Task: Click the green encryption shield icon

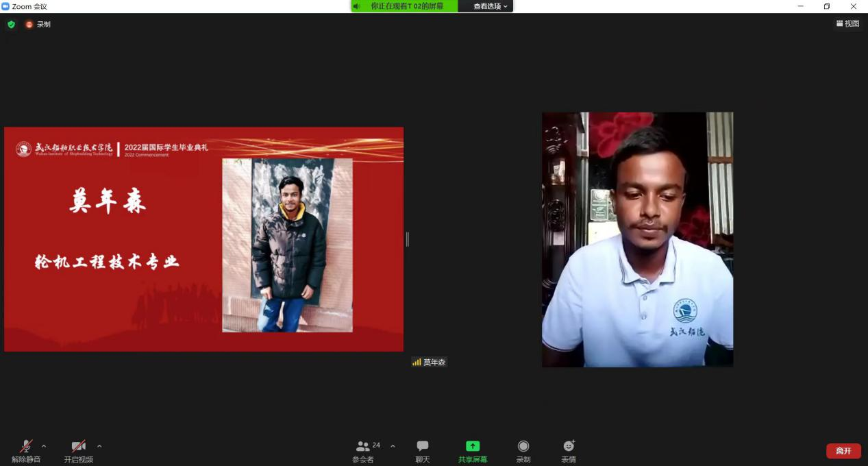Action: (x=11, y=25)
